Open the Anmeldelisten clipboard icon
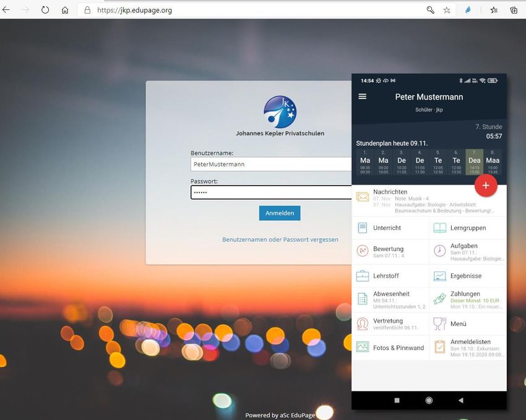 (439, 348)
